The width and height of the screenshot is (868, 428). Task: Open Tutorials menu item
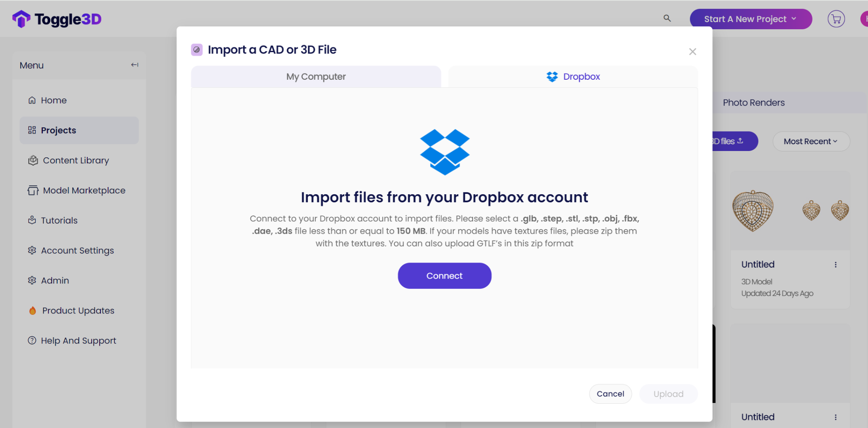coord(79,220)
